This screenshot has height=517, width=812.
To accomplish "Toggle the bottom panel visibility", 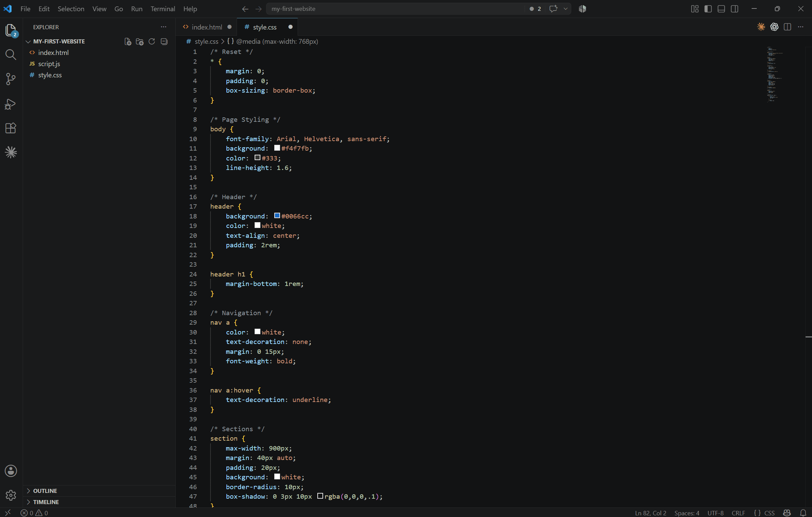I will [x=721, y=9].
